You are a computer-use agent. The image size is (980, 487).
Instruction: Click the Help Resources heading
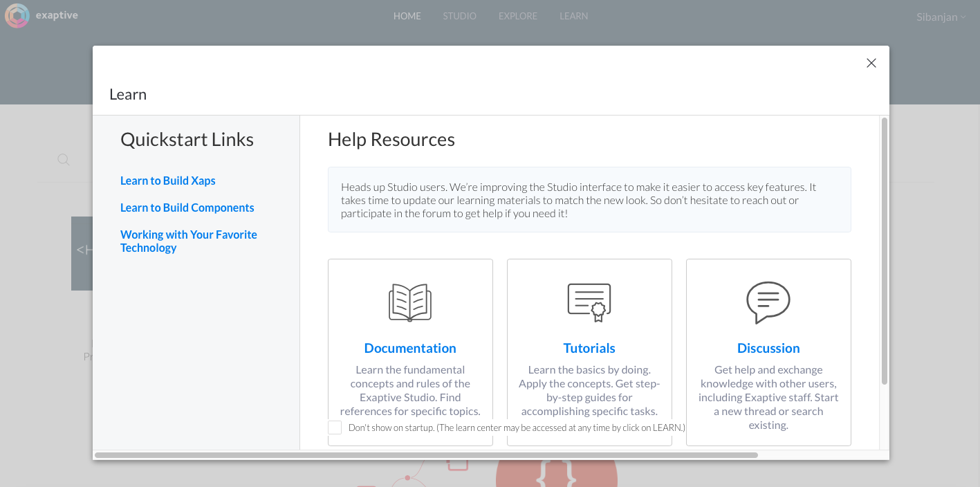pos(391,140)
